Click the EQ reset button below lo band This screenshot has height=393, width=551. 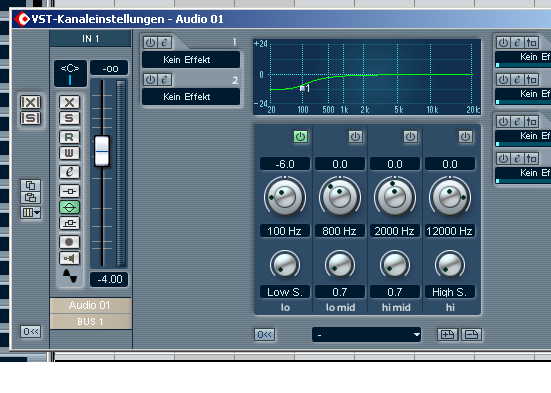[264, 334]
